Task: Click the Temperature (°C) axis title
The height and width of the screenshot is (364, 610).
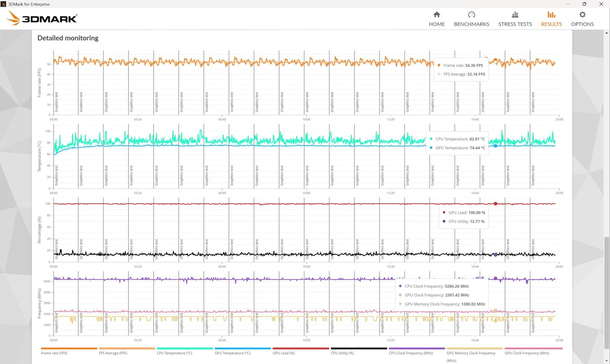Action: coord(39,156)
